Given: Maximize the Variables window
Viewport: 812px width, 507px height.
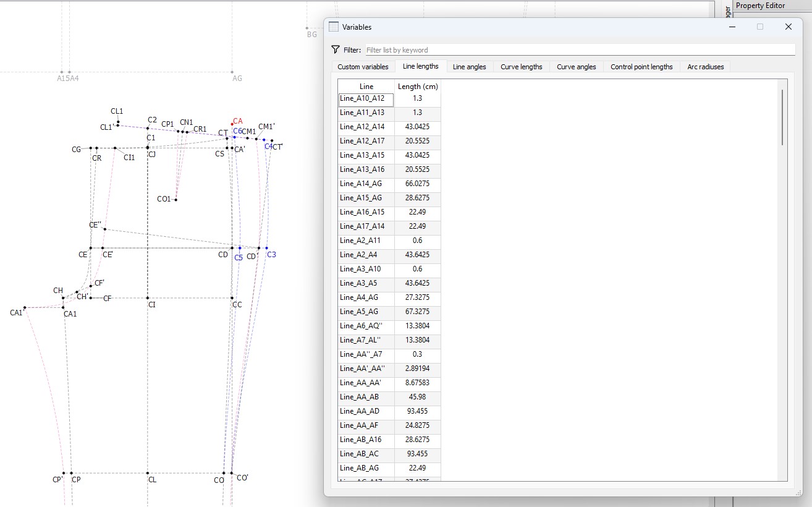Looking at the screenshot, I should click(x=760, y=27).
